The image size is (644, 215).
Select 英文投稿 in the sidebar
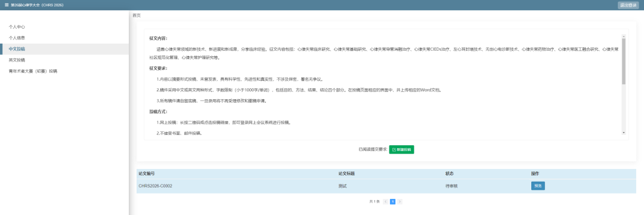coord(64,60)
